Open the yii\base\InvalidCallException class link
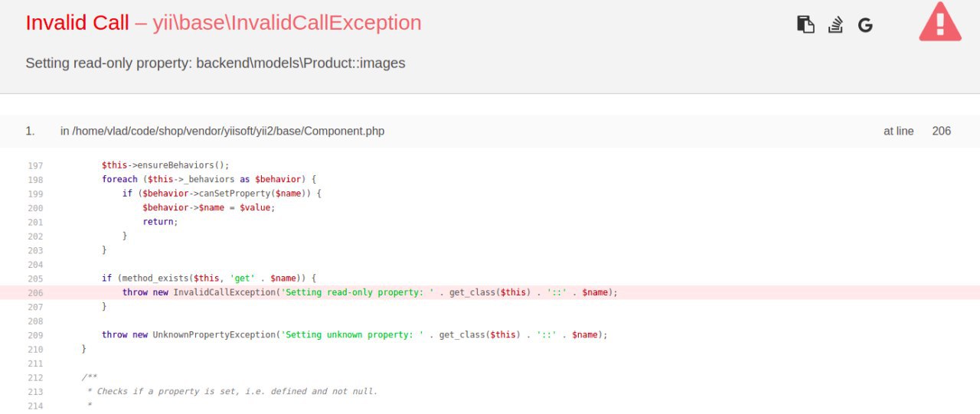This screenshot has height=414, width=980. tap(287, 23)
